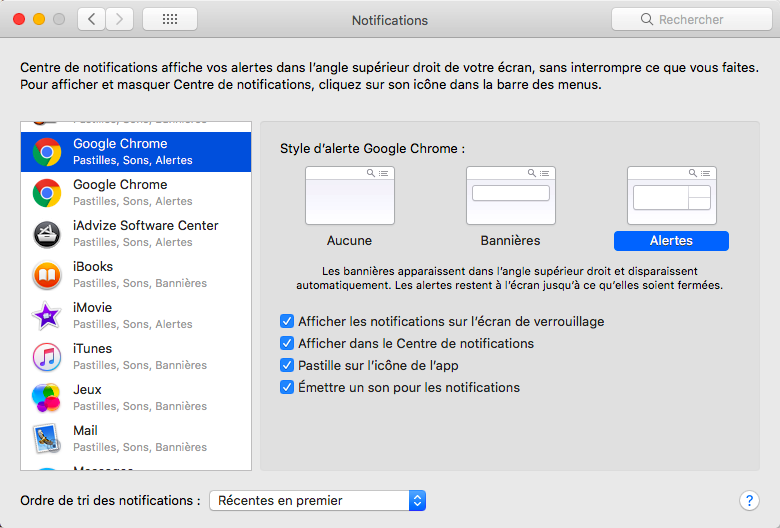Click the iTunes music note icon
Screen dimensions: 780x528
click(x=47, y=357)
